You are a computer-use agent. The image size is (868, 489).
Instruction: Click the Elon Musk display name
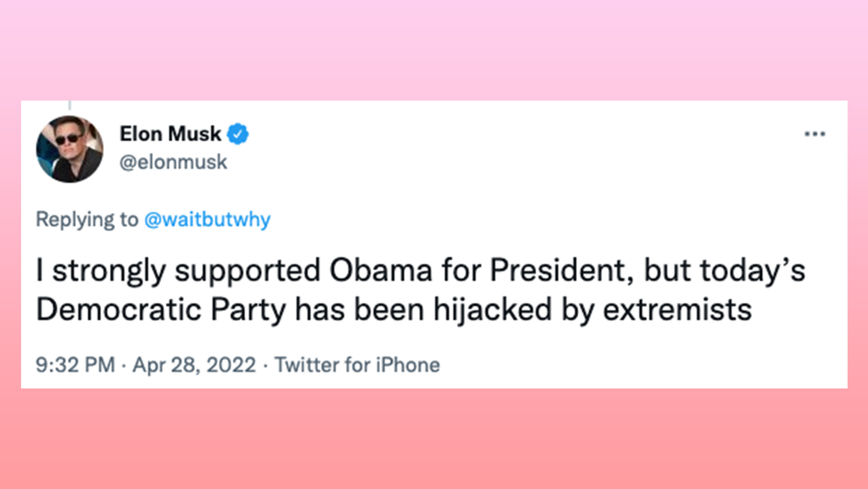(x=170, y=134)
